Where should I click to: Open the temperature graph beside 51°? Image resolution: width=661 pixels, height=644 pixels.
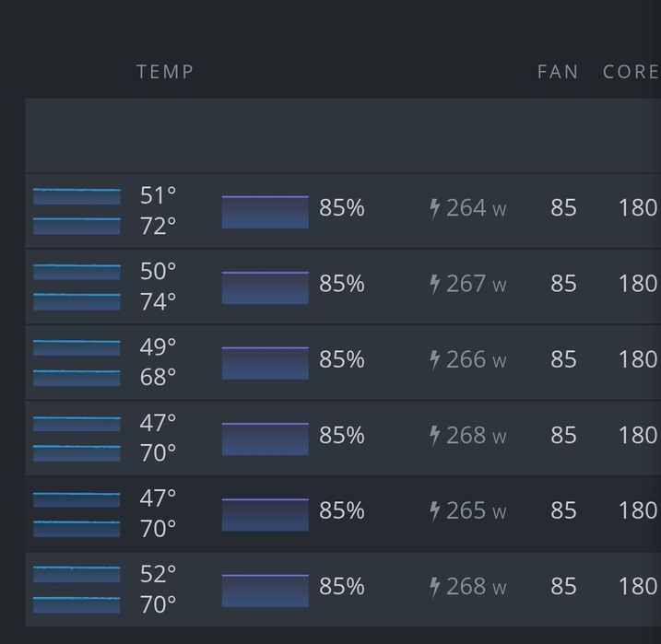point(77,196)
